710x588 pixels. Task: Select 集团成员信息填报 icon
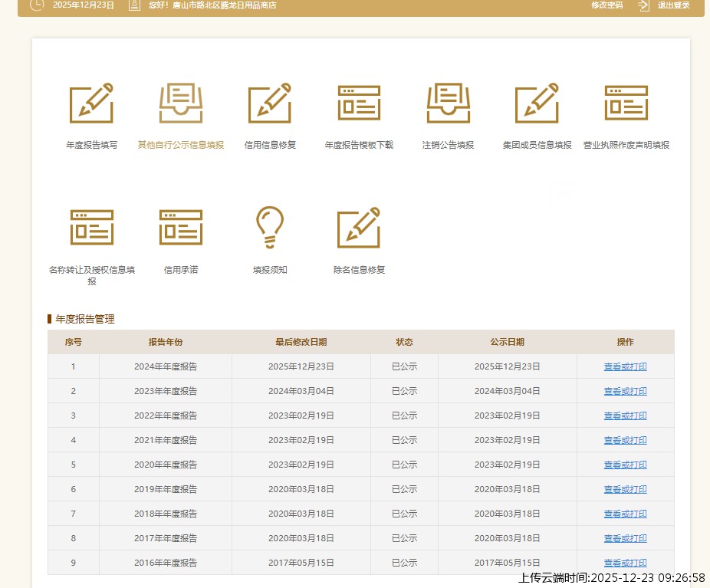537,103
